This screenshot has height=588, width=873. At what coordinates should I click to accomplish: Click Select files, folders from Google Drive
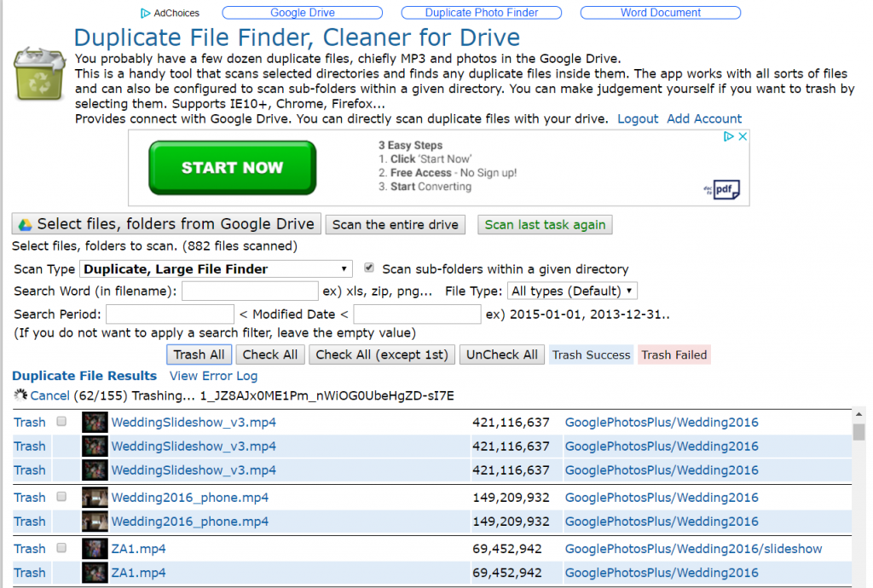coord(166,224)
